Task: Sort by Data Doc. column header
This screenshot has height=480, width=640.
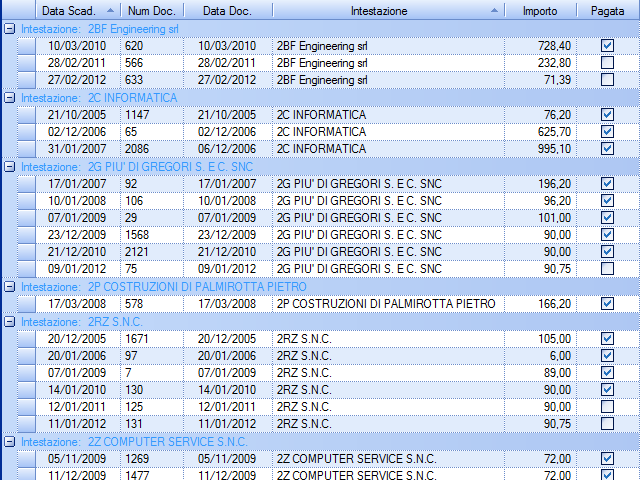Action: pyautogui.click(x=228, y=11)
